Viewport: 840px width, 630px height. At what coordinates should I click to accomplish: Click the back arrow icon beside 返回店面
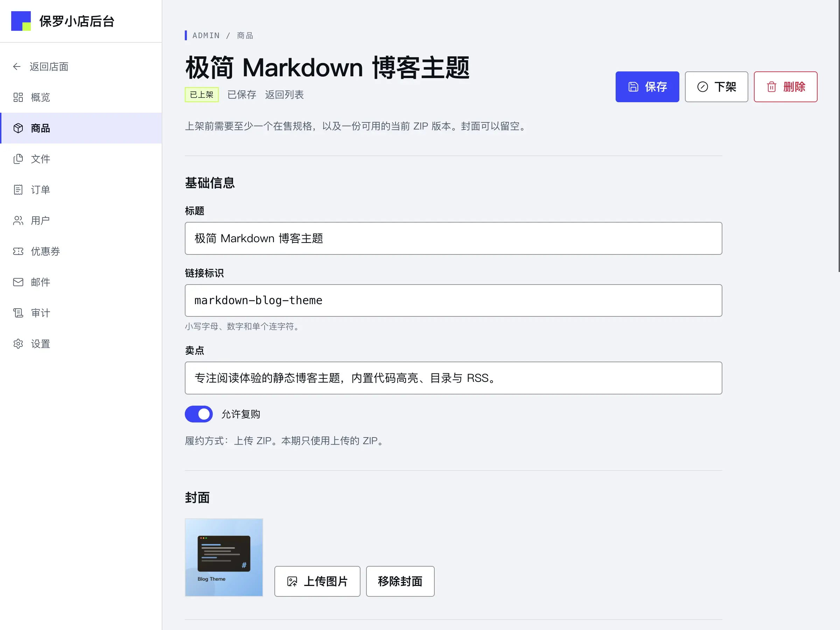17,67
